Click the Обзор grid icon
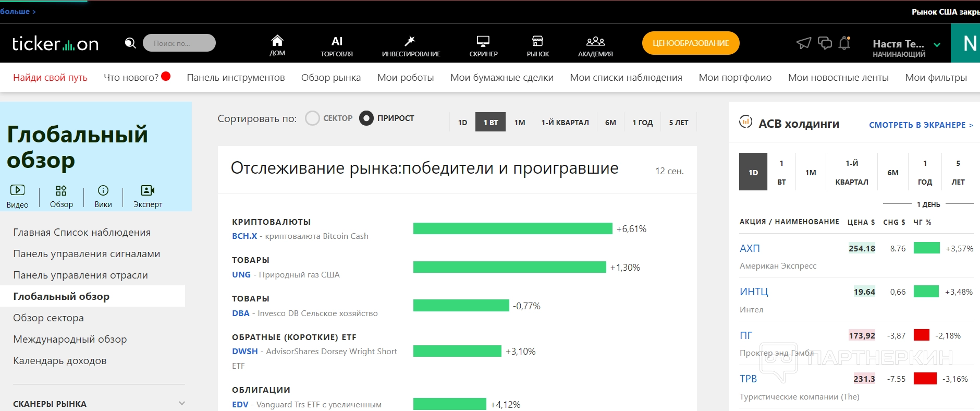This screenshot has width=980, height=411. pos(62,190)
